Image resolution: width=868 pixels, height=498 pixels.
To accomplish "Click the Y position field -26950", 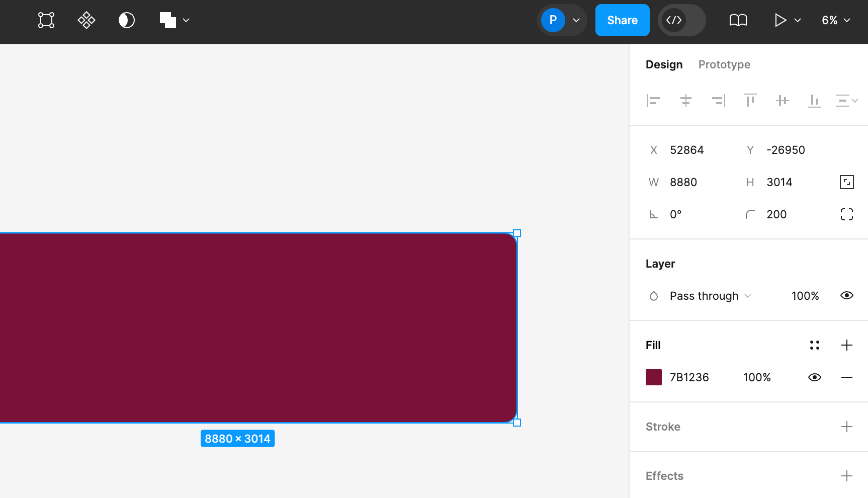I will click(x=786, y=150).
